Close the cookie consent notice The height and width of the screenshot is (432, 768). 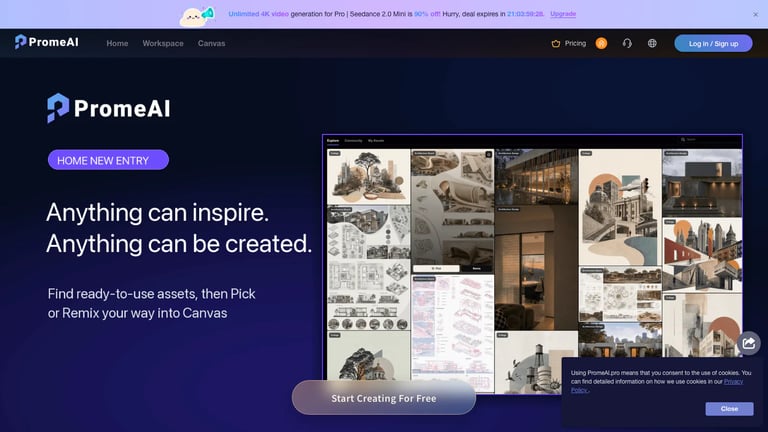click(729, 408)
